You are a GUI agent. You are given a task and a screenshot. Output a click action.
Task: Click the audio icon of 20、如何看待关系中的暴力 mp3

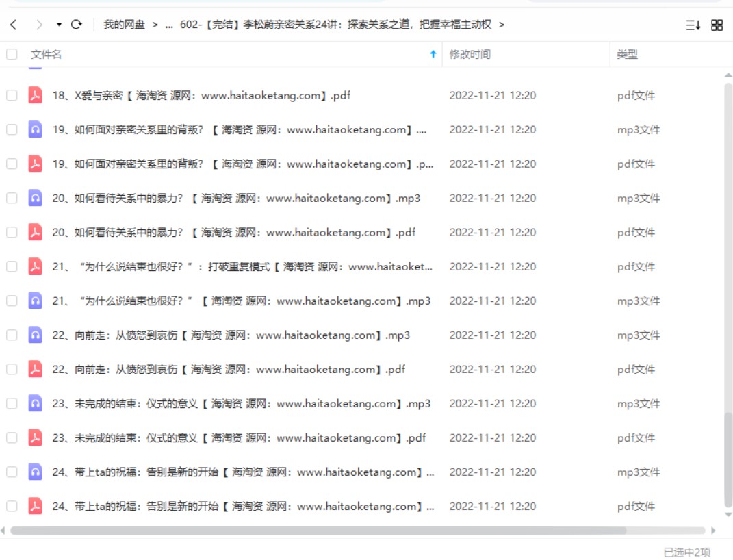click(x=35, y=198)
